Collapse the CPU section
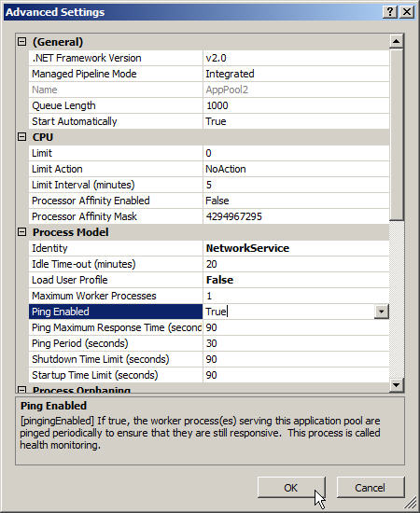This screenshot has width=420, height=513. click(x=21, y=137)
